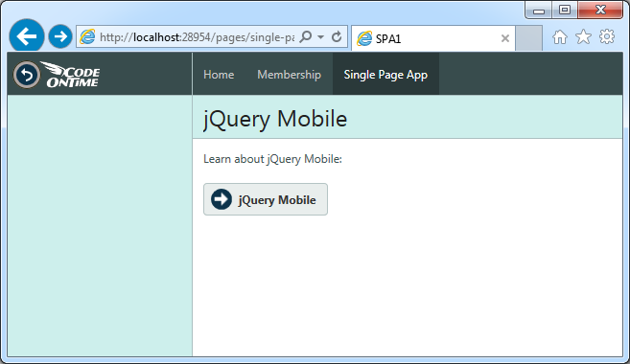Minimize the browser window
The height and width of the screenshot is (364, 630).
(x=539, y=10)
